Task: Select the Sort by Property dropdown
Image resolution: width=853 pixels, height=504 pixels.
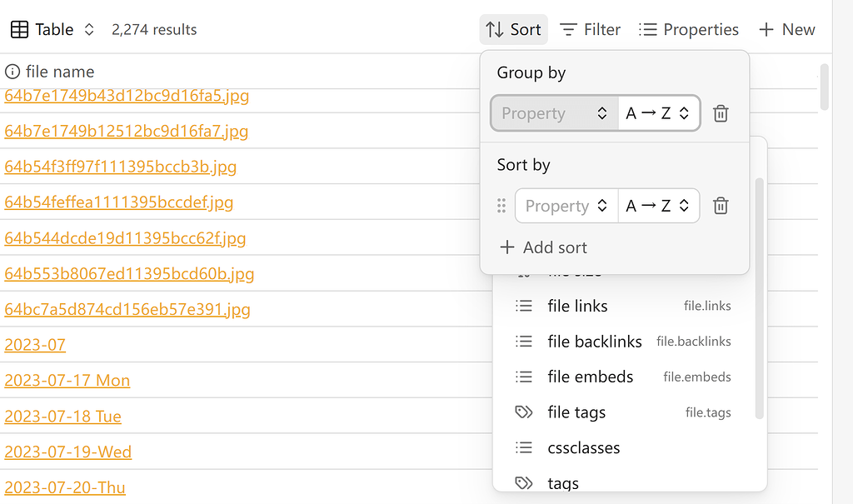Action: [x=566, y=206]
